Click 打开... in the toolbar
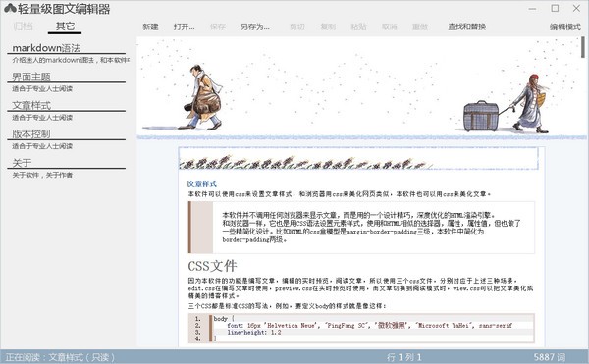 (185, 26)
